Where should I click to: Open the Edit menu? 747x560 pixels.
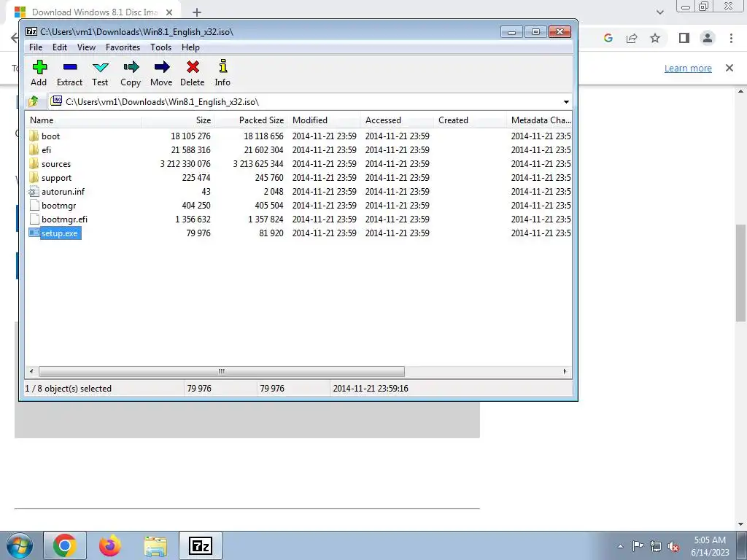60,47
